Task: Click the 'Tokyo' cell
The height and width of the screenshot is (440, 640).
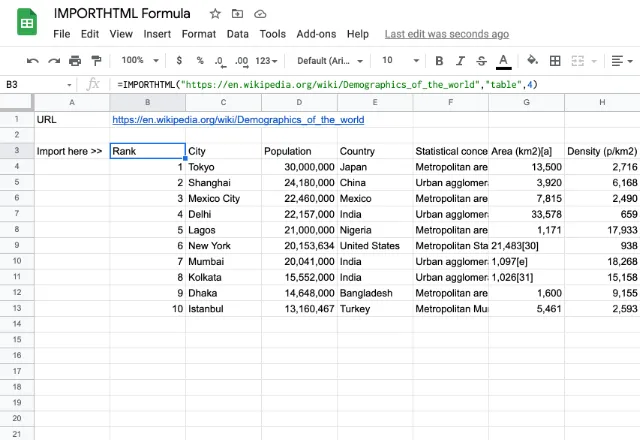Action: coord(223,167)
